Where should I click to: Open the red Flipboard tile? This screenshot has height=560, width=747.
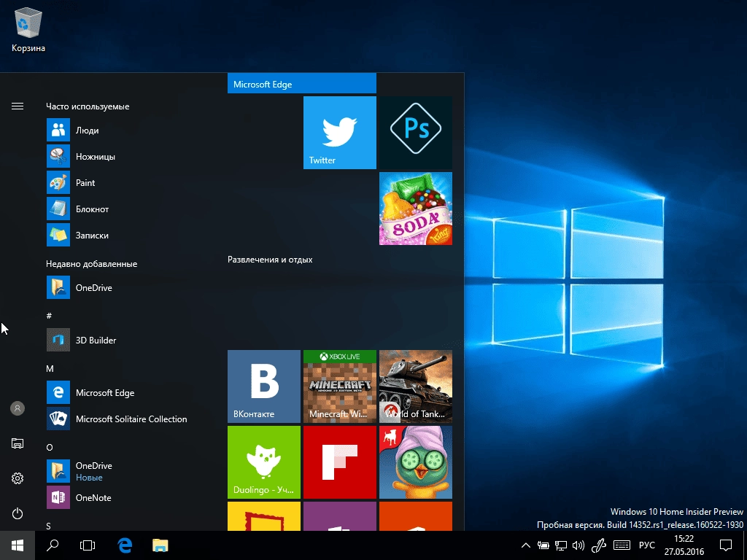(x=340, y=462)
